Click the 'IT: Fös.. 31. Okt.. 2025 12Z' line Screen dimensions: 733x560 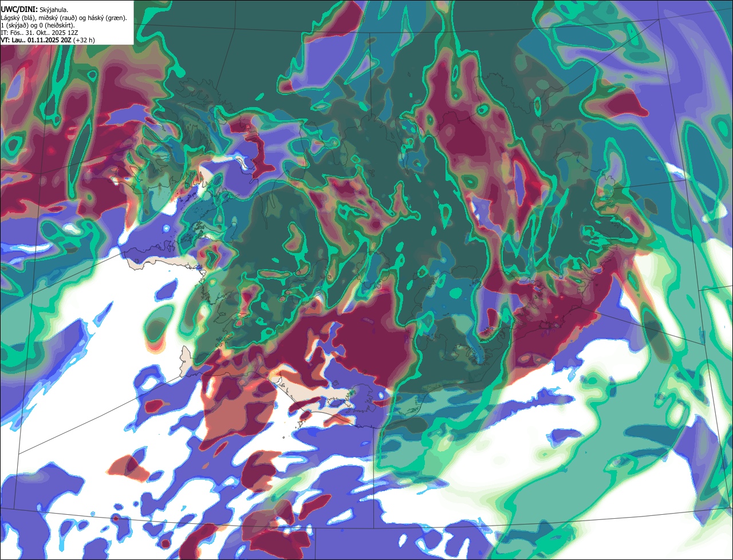(x=39, y=33)
